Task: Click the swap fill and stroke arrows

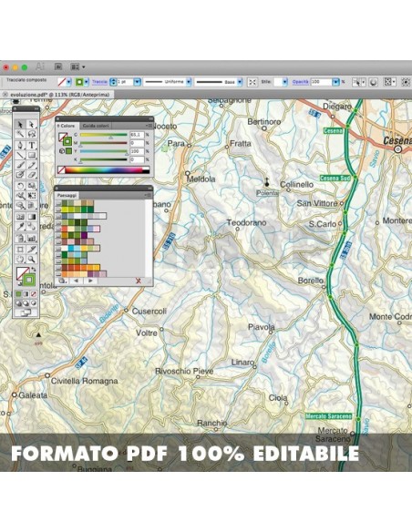Action: (33, 269)
